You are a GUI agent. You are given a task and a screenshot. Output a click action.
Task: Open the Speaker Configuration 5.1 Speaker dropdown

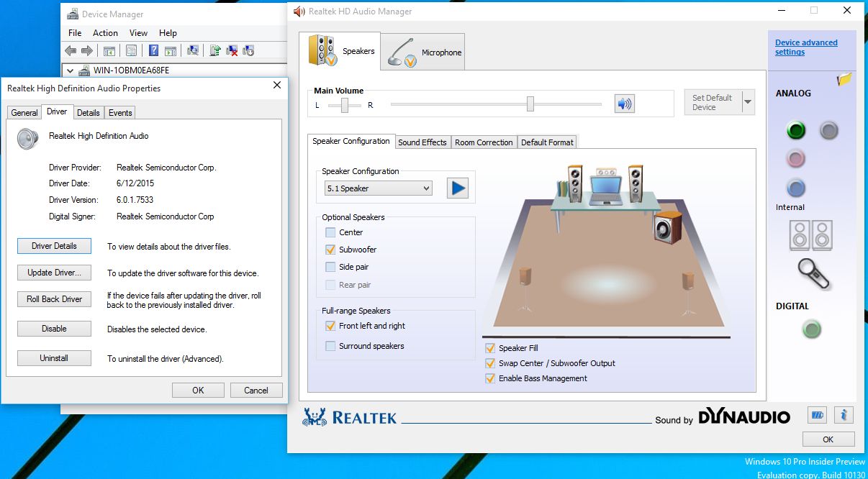click(379, 188)
